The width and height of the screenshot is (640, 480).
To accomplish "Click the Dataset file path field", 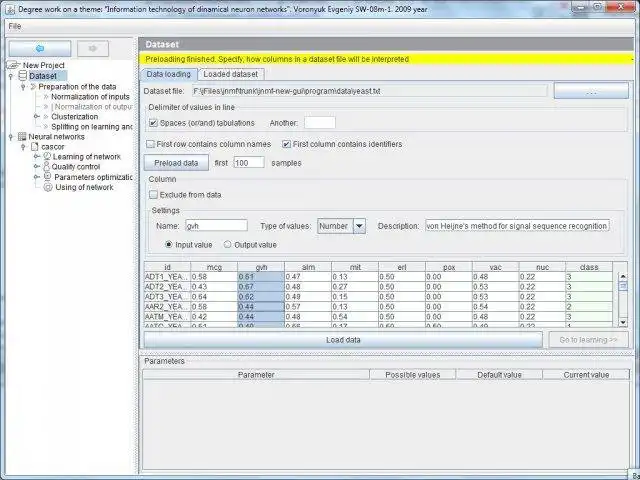I will (x=369, y=91).
